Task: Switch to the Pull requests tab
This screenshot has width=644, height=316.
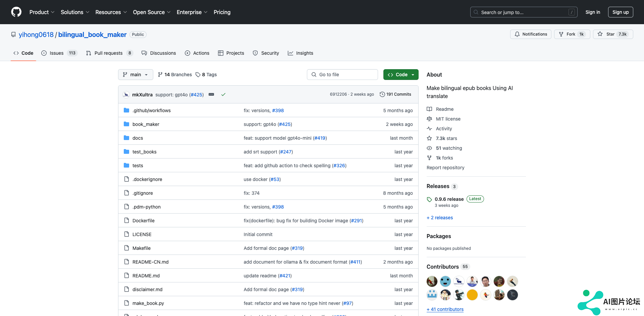Action: tap(110, 53)
